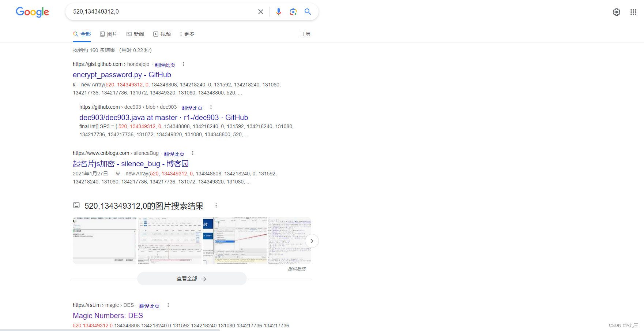
Task: Click the search magnifier icon
Action: click(308, 11)
